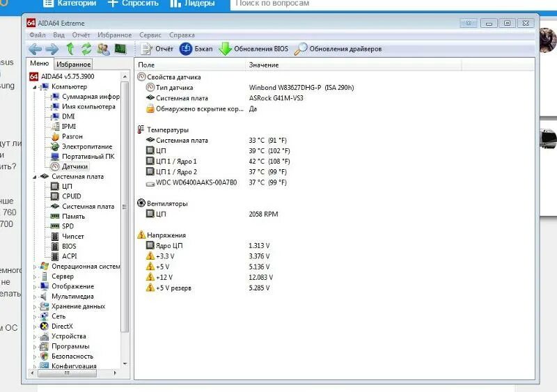Expand the Отображение tree node
Viewport: 557px width, 392px height.
35,286
